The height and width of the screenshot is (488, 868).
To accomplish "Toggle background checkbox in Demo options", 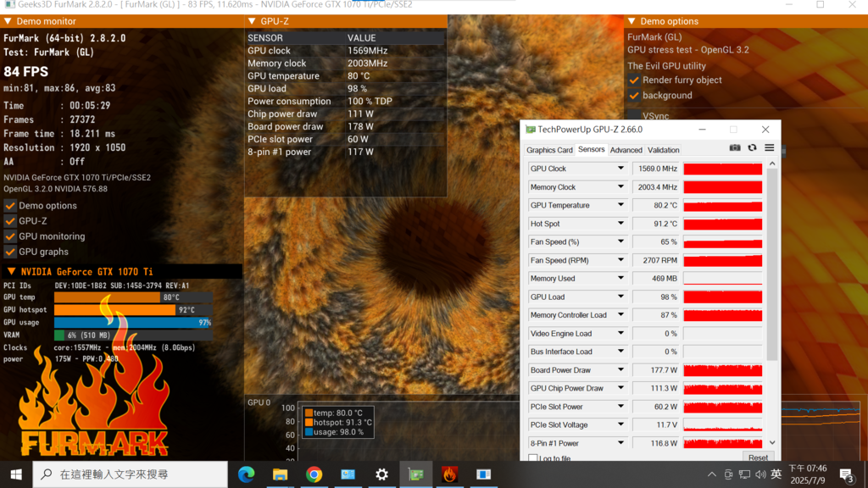I will [x=634, y=96].
